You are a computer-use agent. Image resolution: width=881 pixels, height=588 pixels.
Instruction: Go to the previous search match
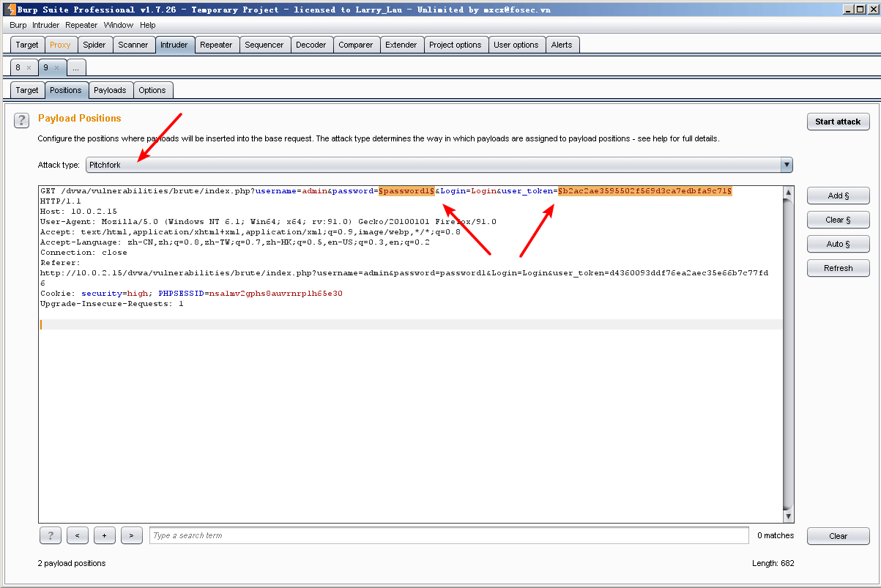point(77,535)
